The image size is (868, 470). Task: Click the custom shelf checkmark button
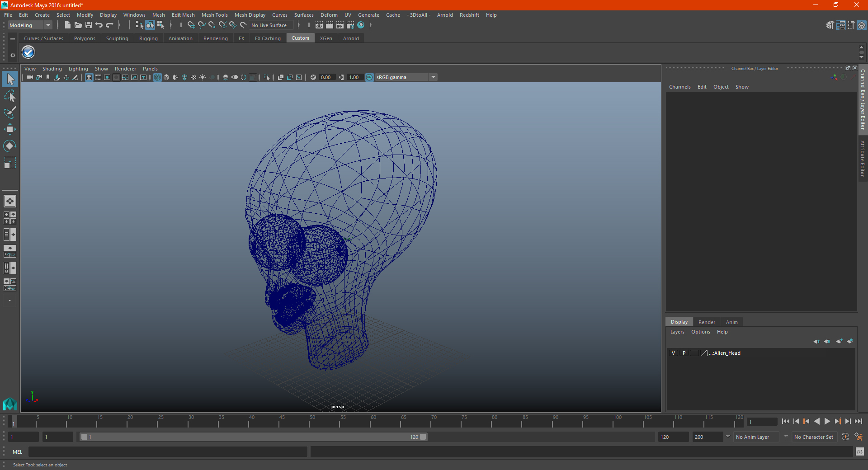point(28,52)
